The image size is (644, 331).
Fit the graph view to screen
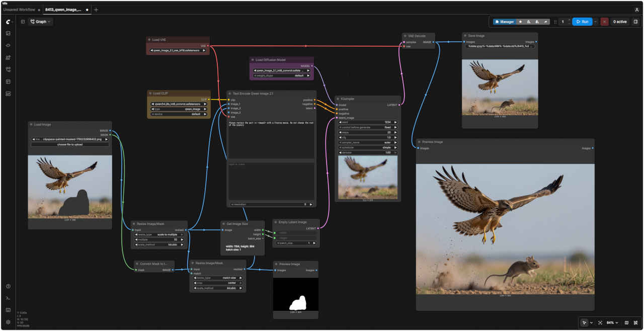[x=600, y=322]
